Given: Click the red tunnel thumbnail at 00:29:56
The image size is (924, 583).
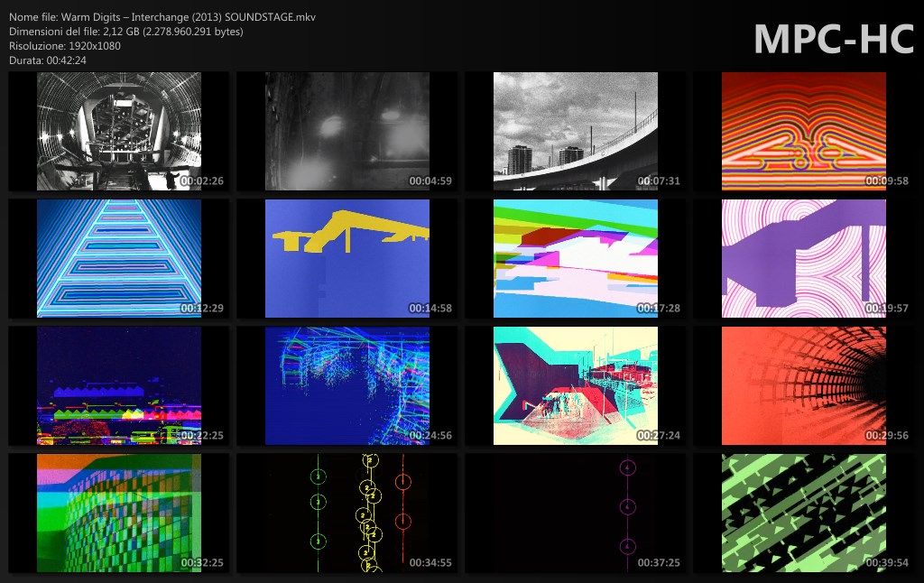Looking at the screenshot, I should pos(803,385).
